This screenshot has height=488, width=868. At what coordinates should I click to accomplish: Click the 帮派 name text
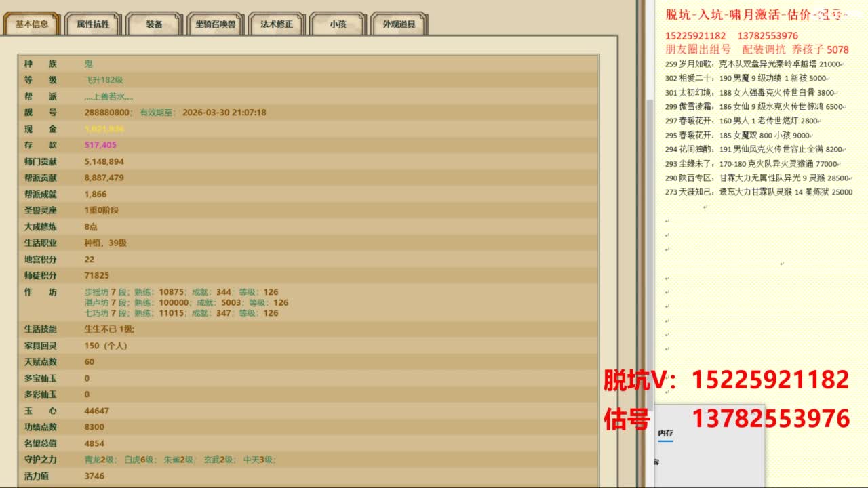tap(108, 96)
